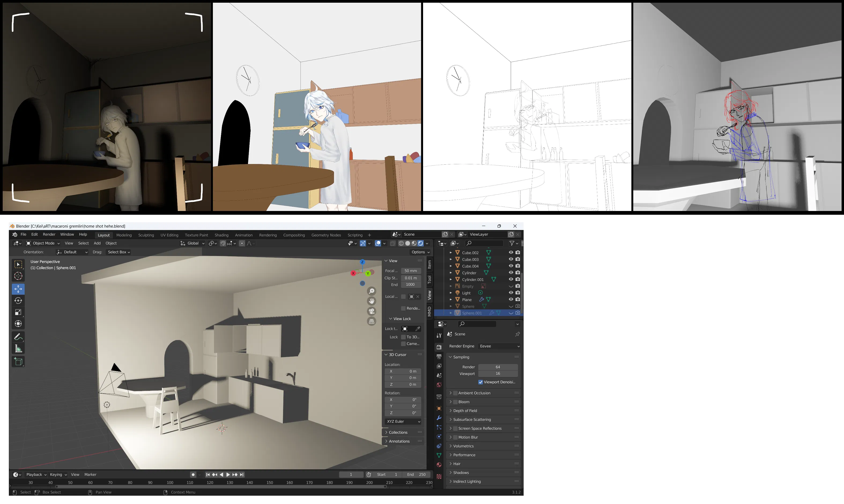Switch to the Sculpting workspace tab
The image size is (844, 504).
click(146, 235)
